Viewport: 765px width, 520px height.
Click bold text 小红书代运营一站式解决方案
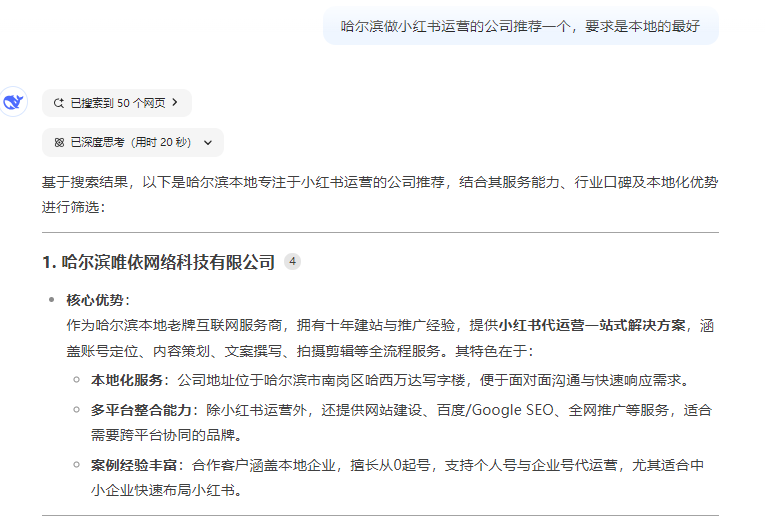click(x=593, y=325)
